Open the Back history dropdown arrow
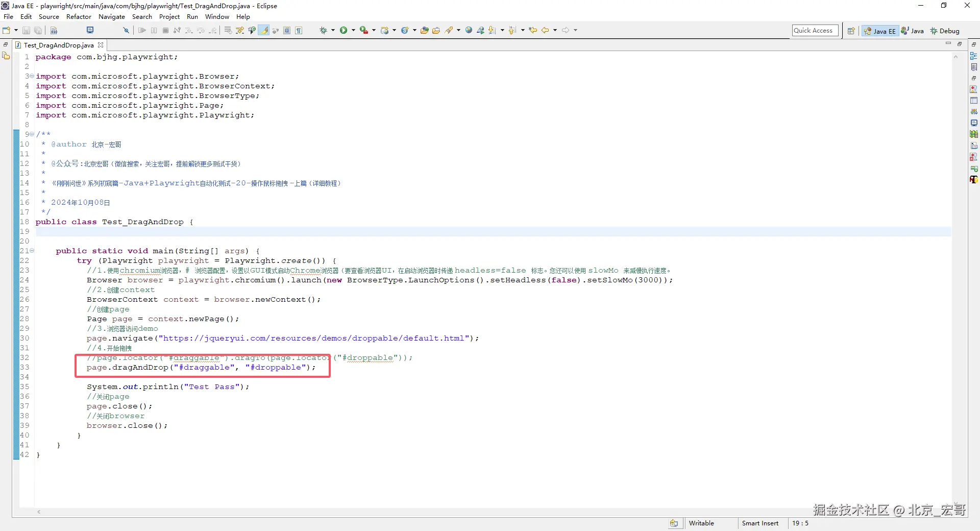Image resolution: width=980 pixels, height=531 pixels. click(555, 30)
